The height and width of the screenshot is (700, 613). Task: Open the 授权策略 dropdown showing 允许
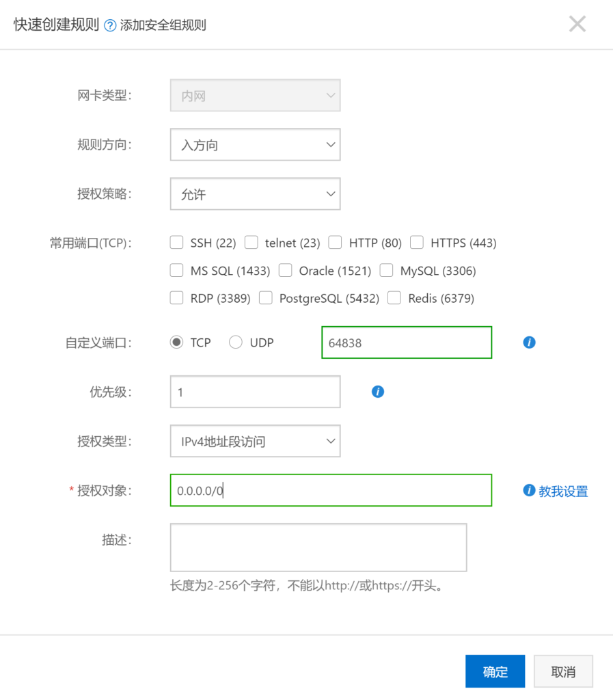click(x=255, y=193)
